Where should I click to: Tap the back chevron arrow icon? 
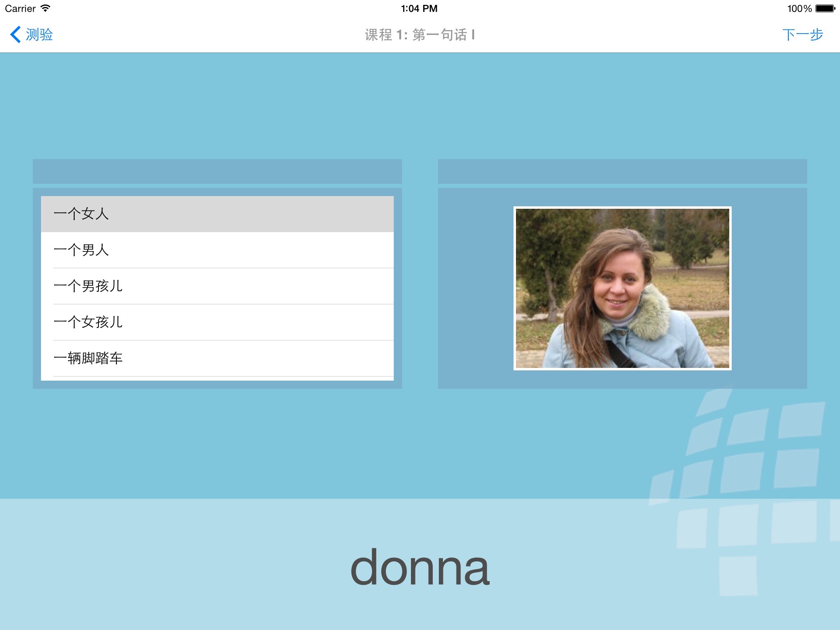point(16,34)
